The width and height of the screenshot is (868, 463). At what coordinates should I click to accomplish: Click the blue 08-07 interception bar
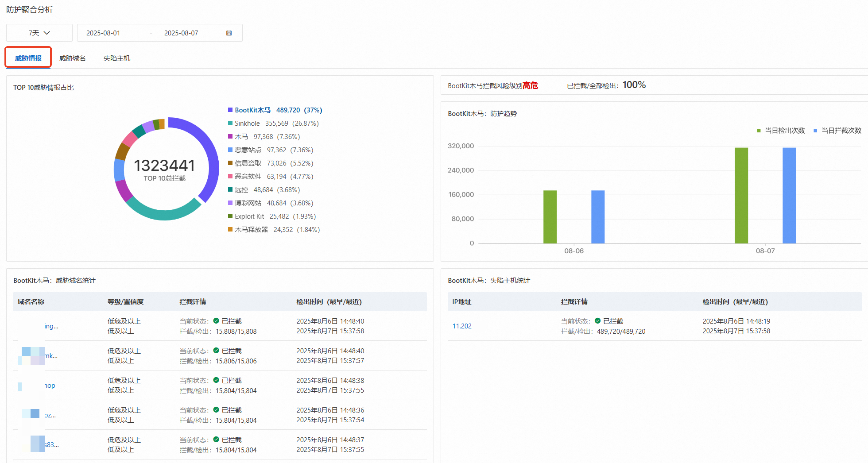tap(789, 196)
